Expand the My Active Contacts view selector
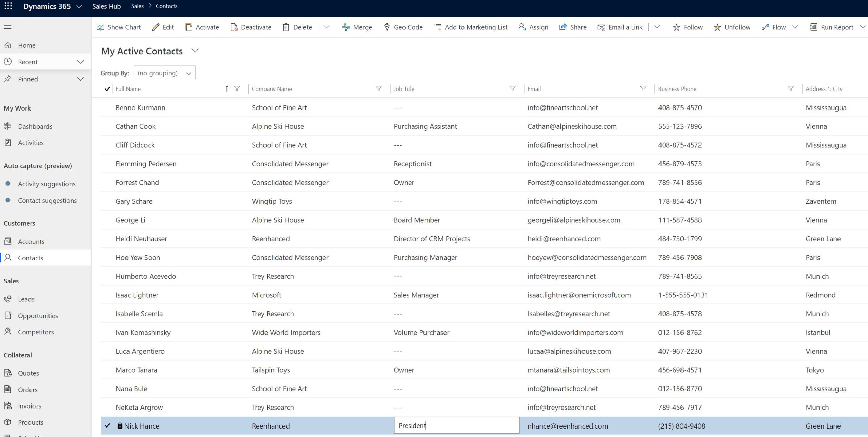This screenshot has width=868, height=437. coord(195,51)
